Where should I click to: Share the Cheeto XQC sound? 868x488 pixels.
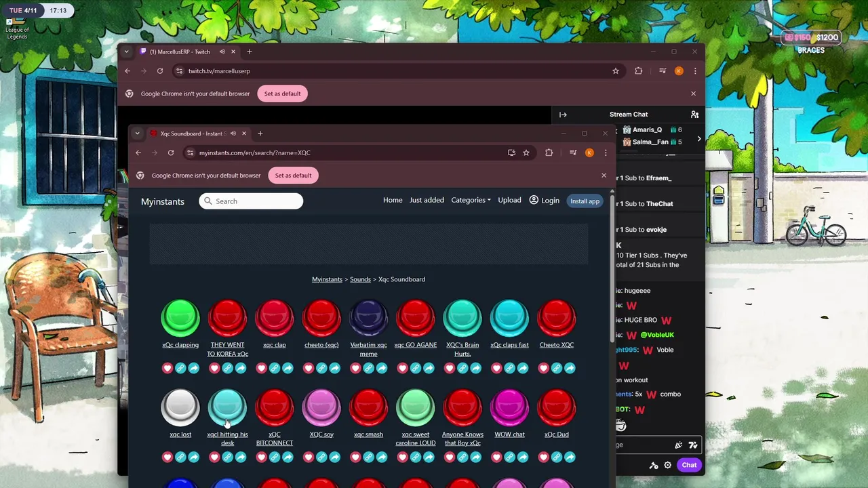tap(570, 368)
